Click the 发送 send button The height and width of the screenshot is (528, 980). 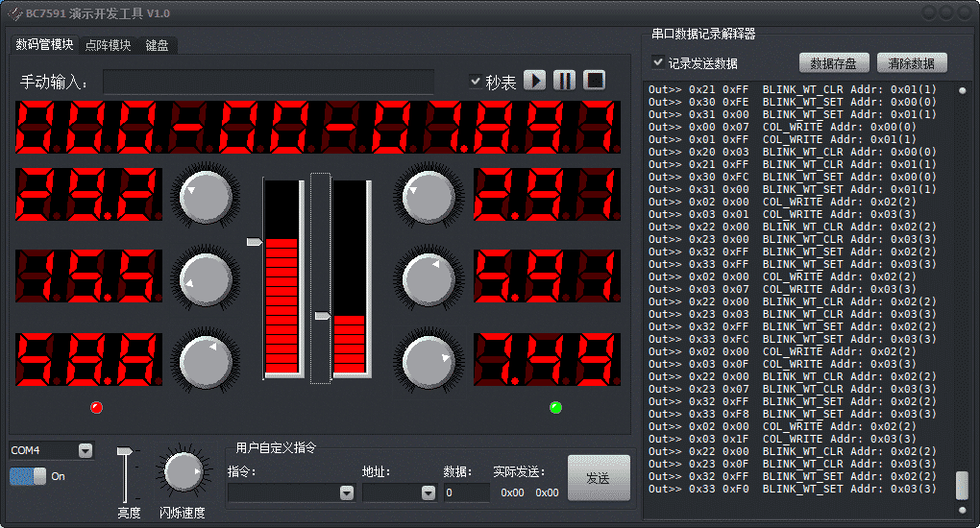pos(599,478)
